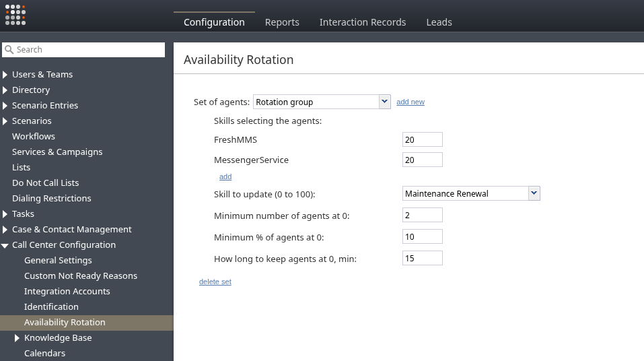Click the add new link

tap(410, 102)
